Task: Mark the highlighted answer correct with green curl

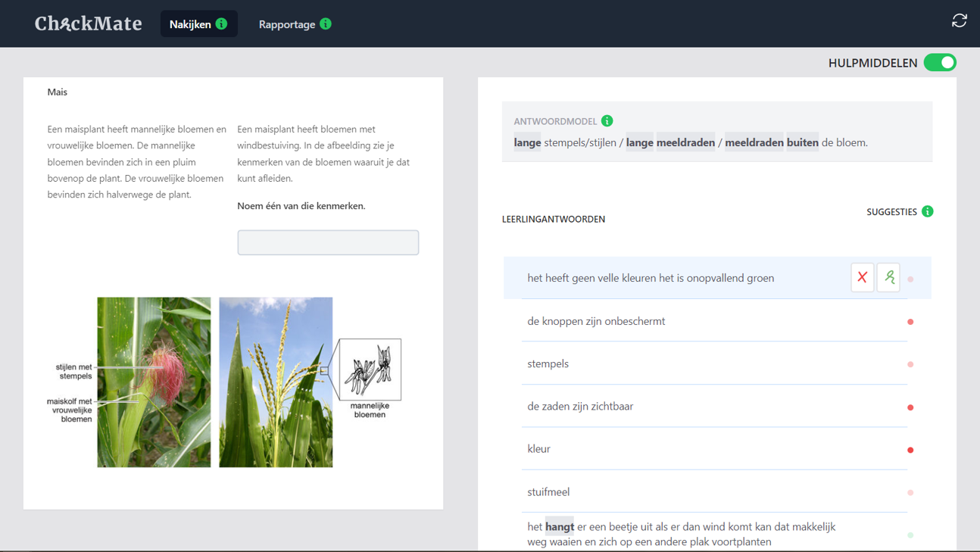Action: click(x=888, y=278)
